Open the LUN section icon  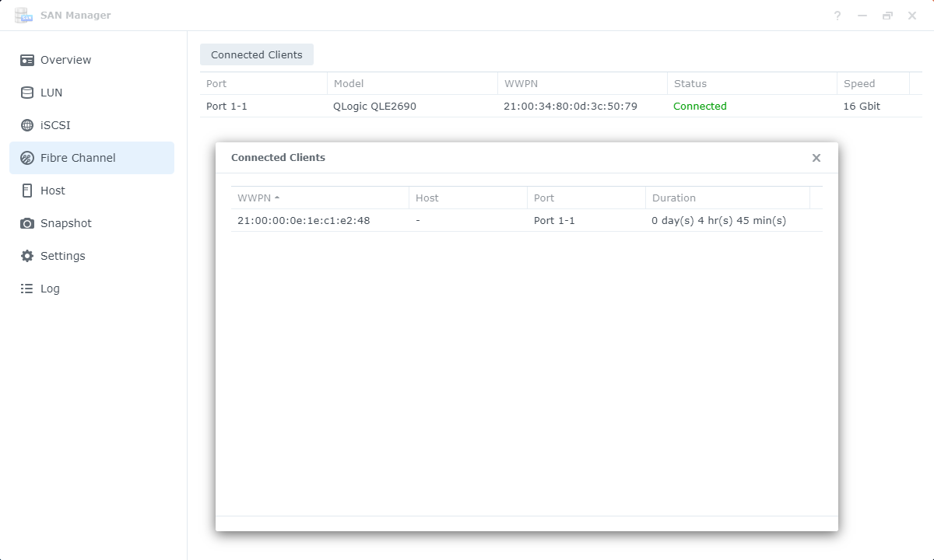click(x=27, y=93)
